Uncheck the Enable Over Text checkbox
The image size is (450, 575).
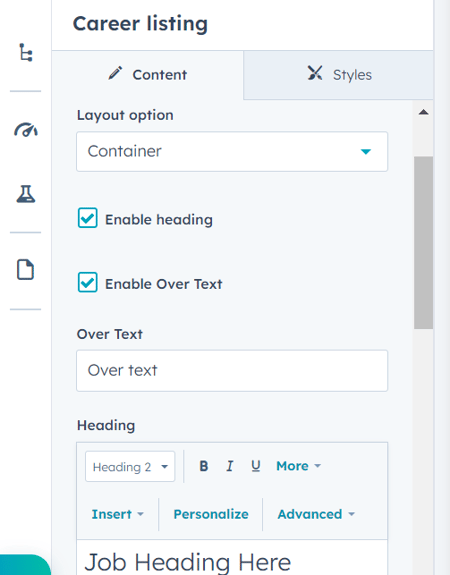88,282
